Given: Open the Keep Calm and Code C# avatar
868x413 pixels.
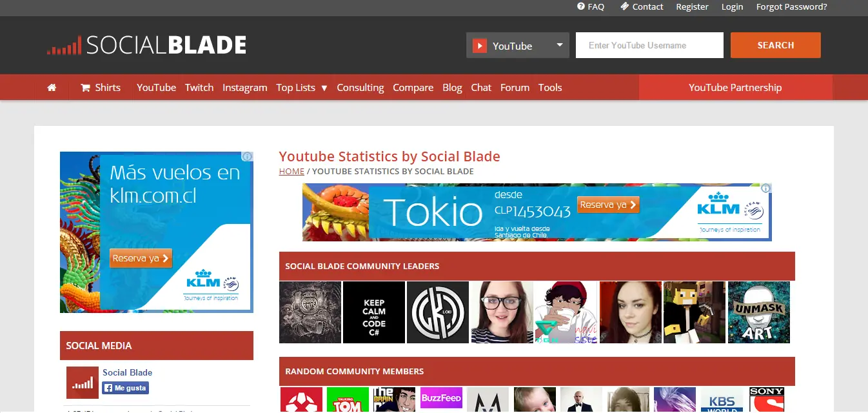Looking at the screenshot, I should (374, 312).
